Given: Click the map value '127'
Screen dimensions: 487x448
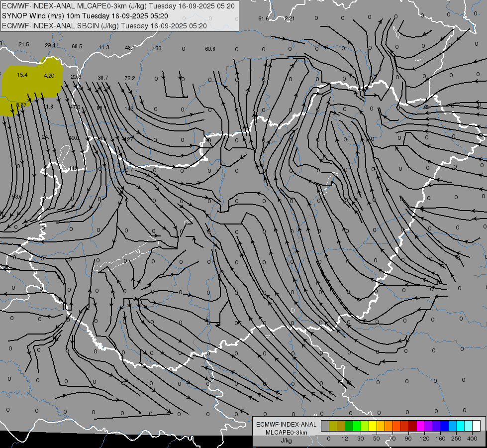Looking at the screenshot, I should 128,139.
